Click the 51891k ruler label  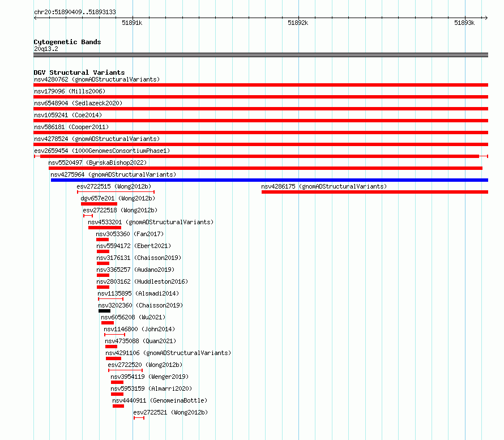pos(132,23)
